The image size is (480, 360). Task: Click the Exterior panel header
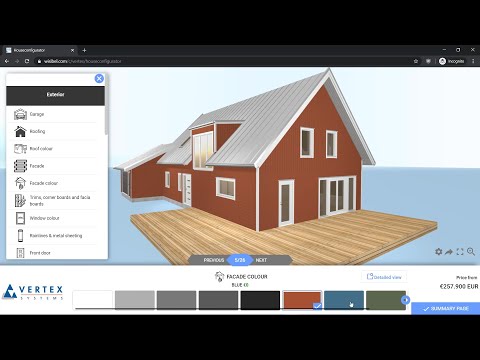(55, 96)
